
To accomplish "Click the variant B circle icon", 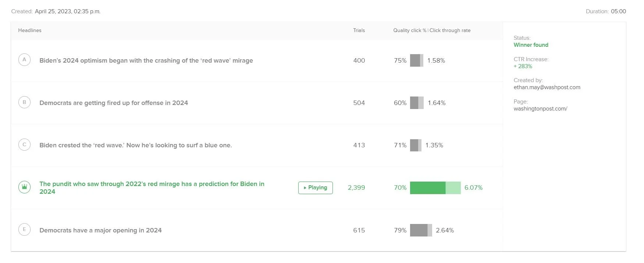I will (x=24, y=102).
